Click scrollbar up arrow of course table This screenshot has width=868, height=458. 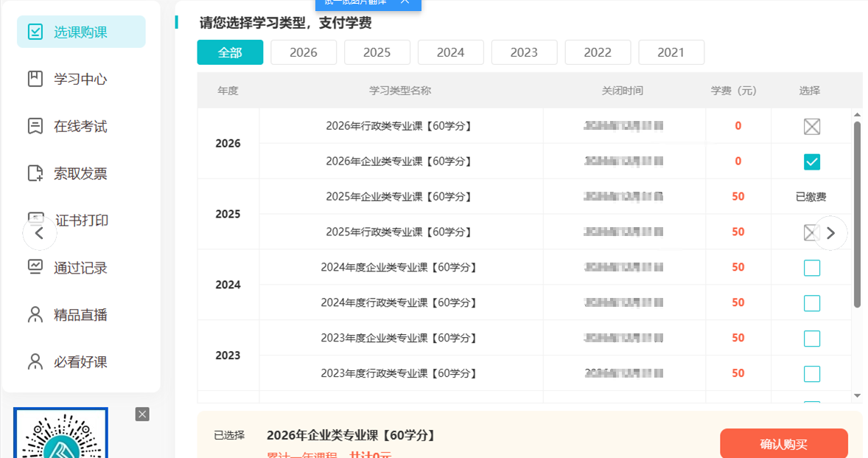pos(858,114)
